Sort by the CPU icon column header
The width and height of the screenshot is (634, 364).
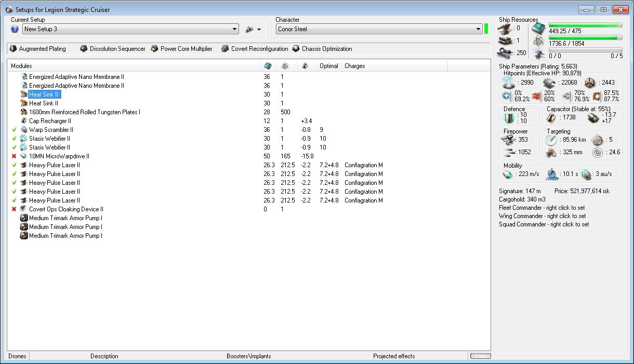pos(269,66)
